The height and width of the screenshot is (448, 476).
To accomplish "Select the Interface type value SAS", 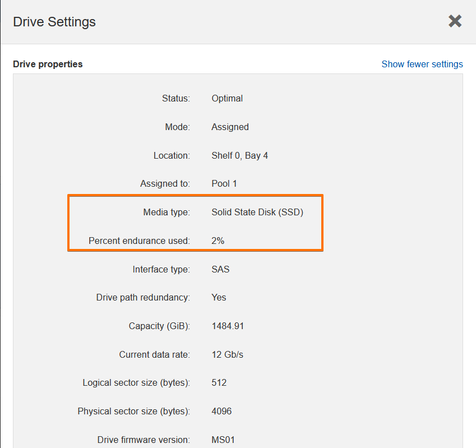I will (x=220, y=269).
